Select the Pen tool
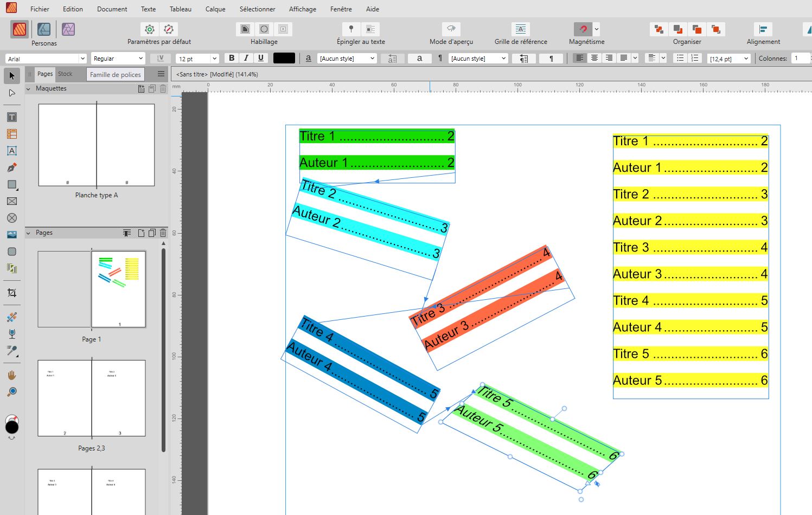Screen dimensions: 812x515 [x=12, y=168]
